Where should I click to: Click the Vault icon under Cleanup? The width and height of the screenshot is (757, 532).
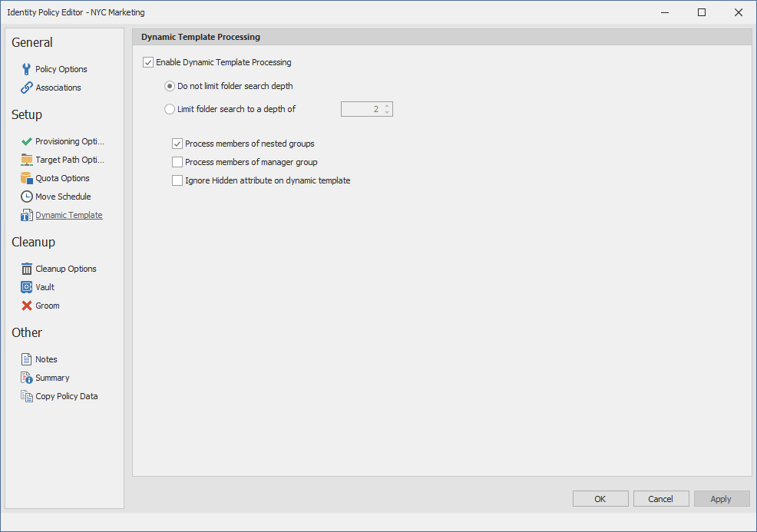point(25,287)
